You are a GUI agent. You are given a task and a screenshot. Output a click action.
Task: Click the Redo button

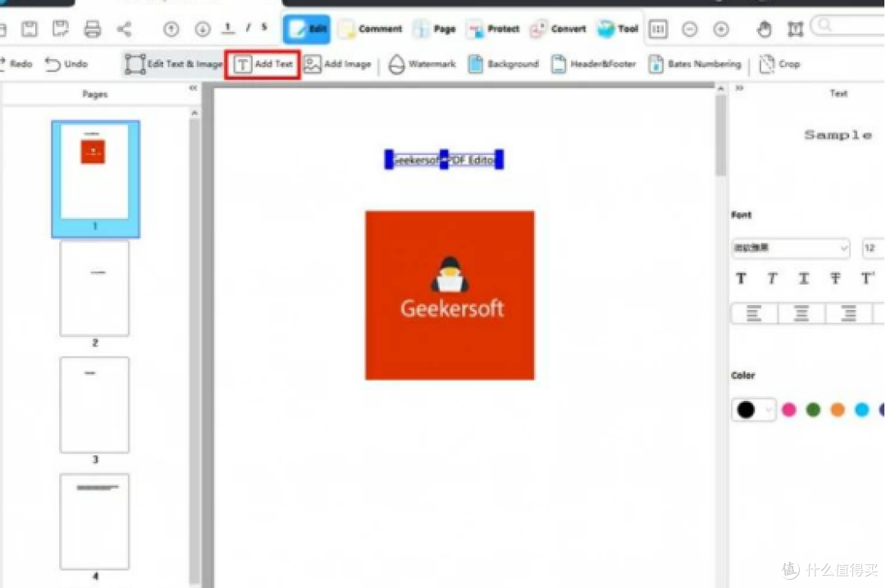click(16, 64)
